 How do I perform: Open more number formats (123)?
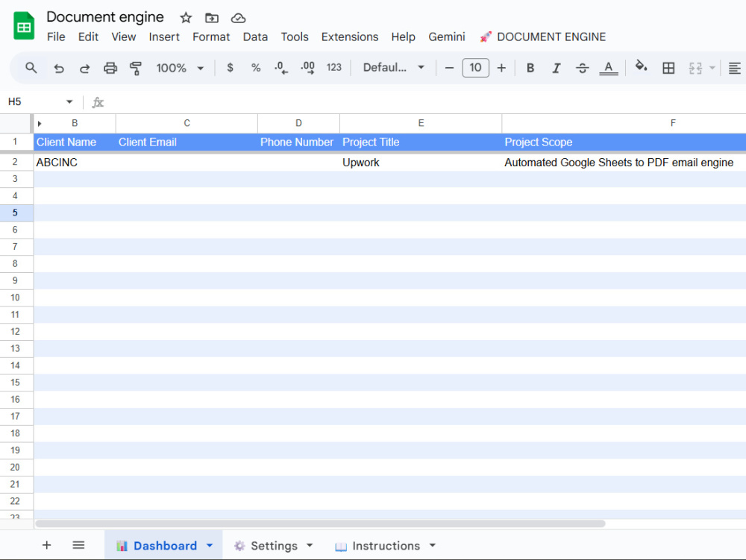[x=334, y=68]
